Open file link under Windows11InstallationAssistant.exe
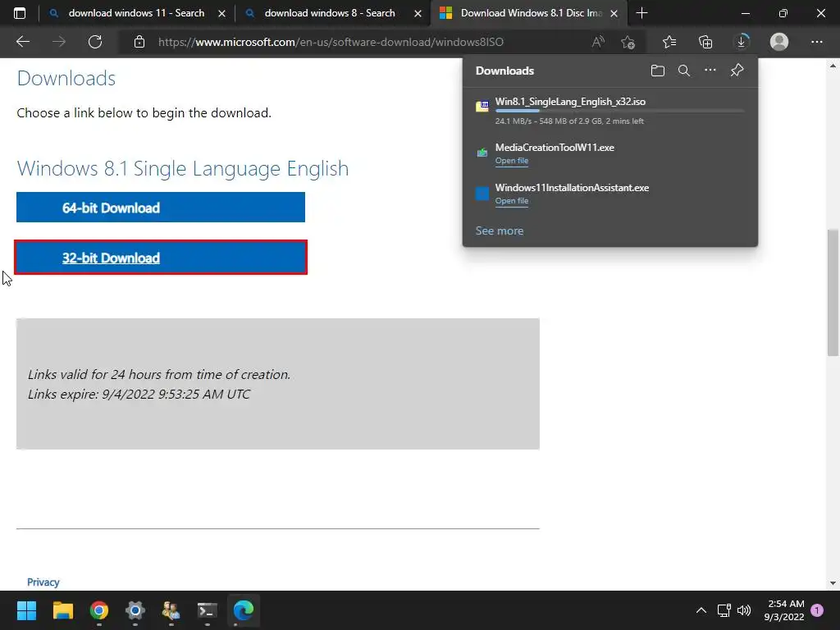This screenshot has height=630, width=840. click(x=512, y=201)
